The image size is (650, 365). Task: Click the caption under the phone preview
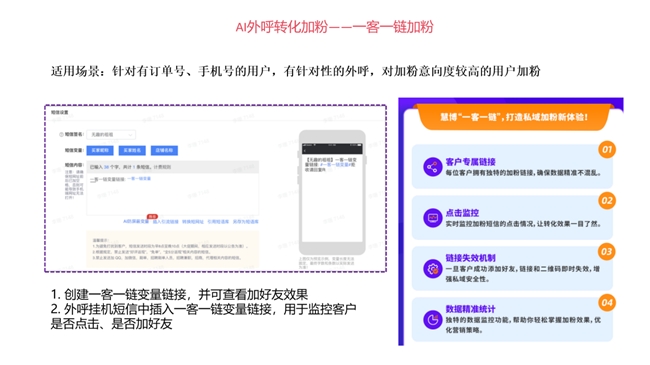coord(327,263)
